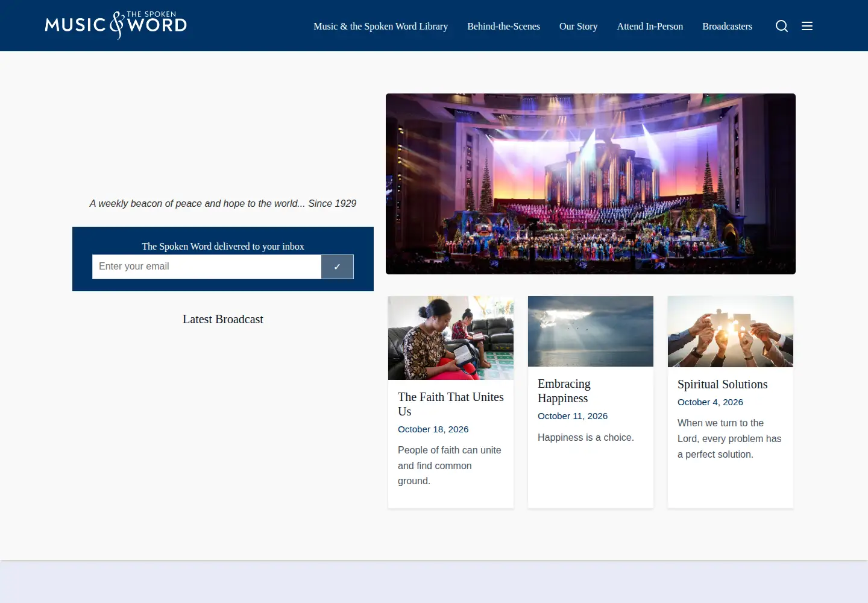
Task: Select the Latest Broadcast heading
Action: click(223, 319)
